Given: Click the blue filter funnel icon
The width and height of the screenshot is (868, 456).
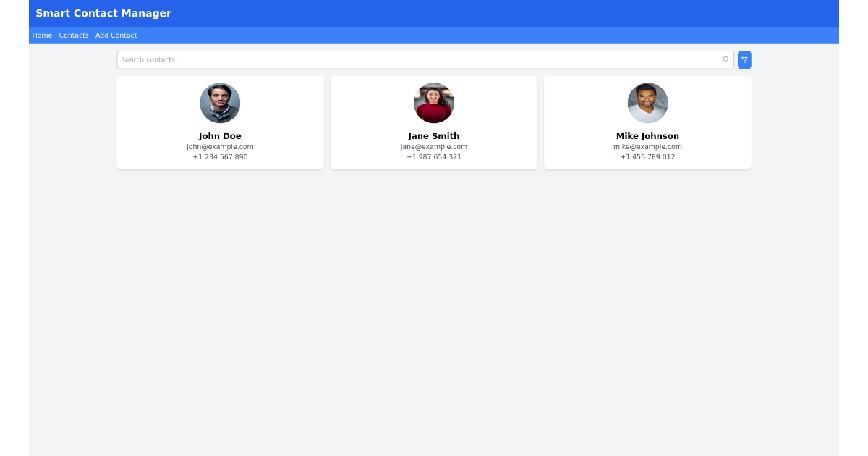Looking at the screenshot, I should (x=744, y=59).
